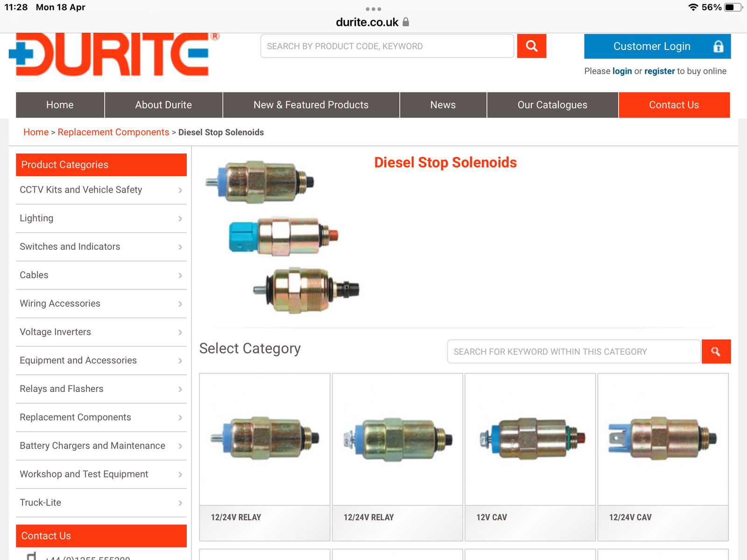
Task: Open Contact Us in the navigation bar
Action: click(674, 105)
